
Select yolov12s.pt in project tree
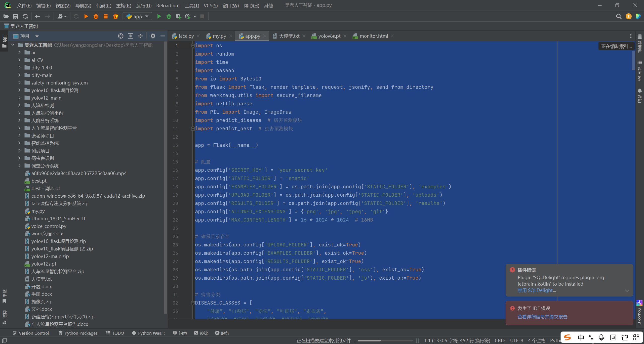click(44, 264)
